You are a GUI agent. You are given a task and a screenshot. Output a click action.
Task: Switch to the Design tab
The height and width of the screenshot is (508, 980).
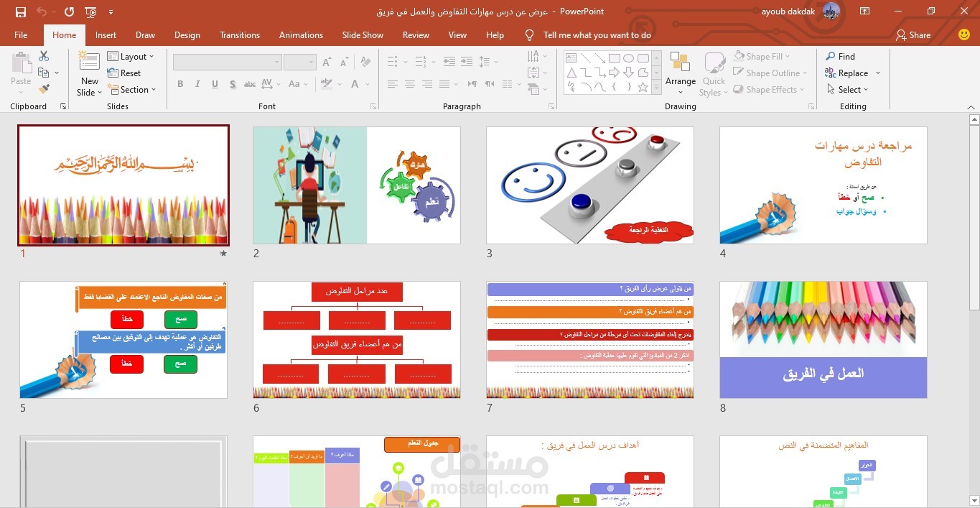pos(187,34)
